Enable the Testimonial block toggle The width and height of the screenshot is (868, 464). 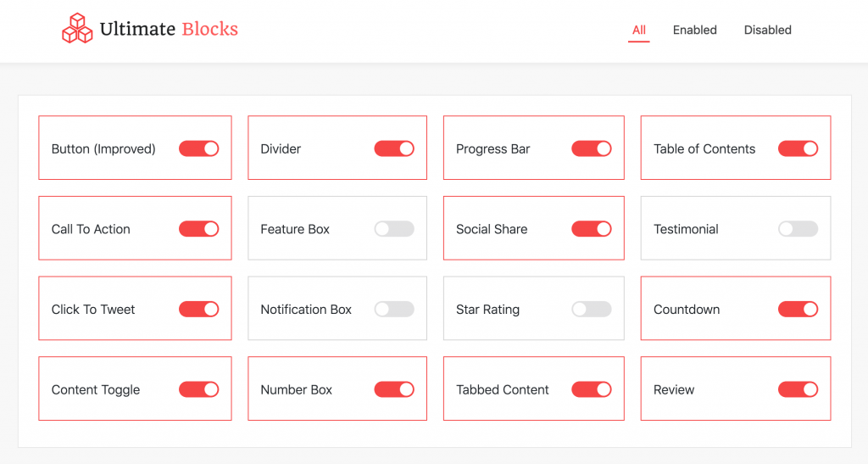[x=798, y=229]
